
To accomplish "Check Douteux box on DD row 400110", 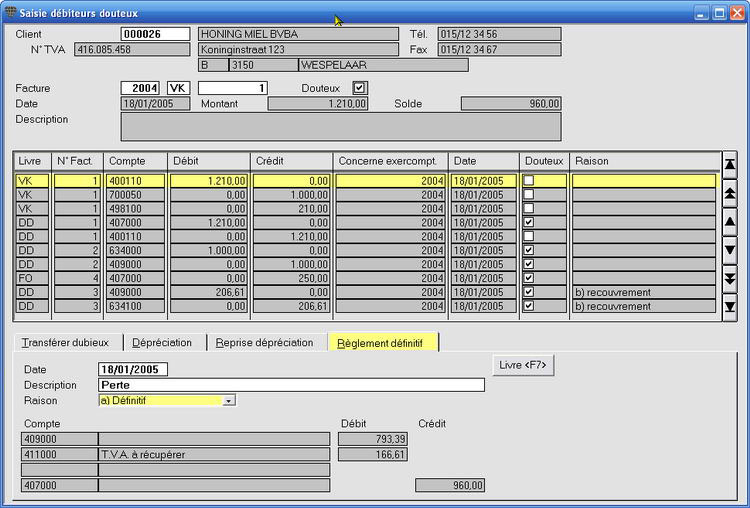I will (529, 236).
